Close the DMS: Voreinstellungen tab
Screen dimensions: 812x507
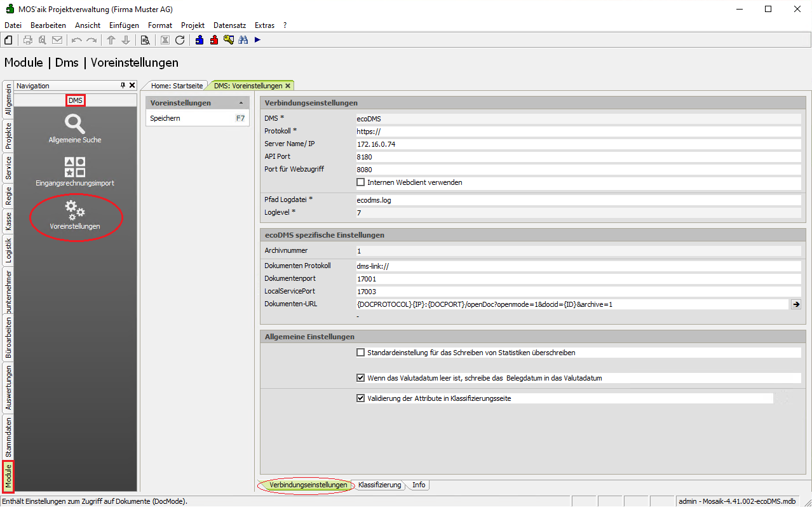(288, 86)
